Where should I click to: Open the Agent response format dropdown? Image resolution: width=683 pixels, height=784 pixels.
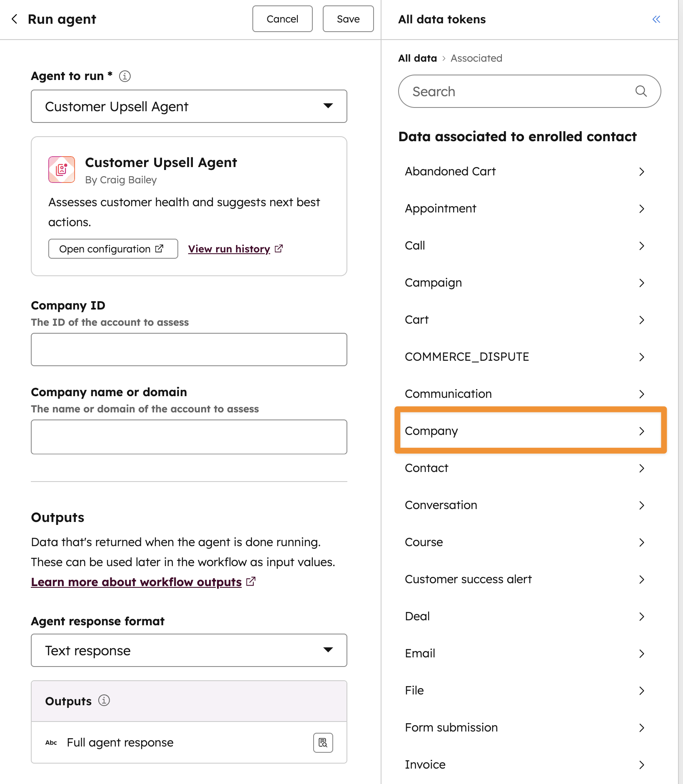coord(329,650)
